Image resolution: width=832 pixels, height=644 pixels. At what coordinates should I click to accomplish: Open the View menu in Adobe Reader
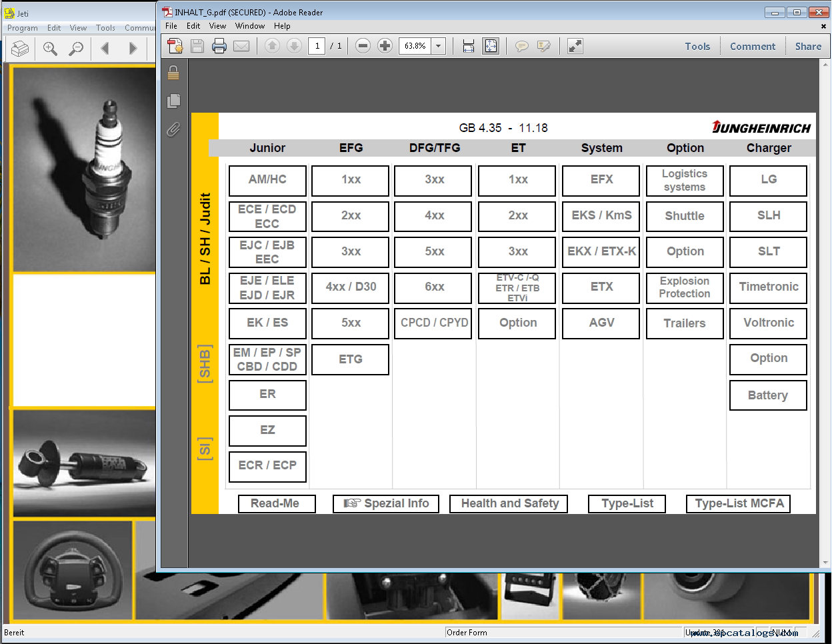point(217,26)
